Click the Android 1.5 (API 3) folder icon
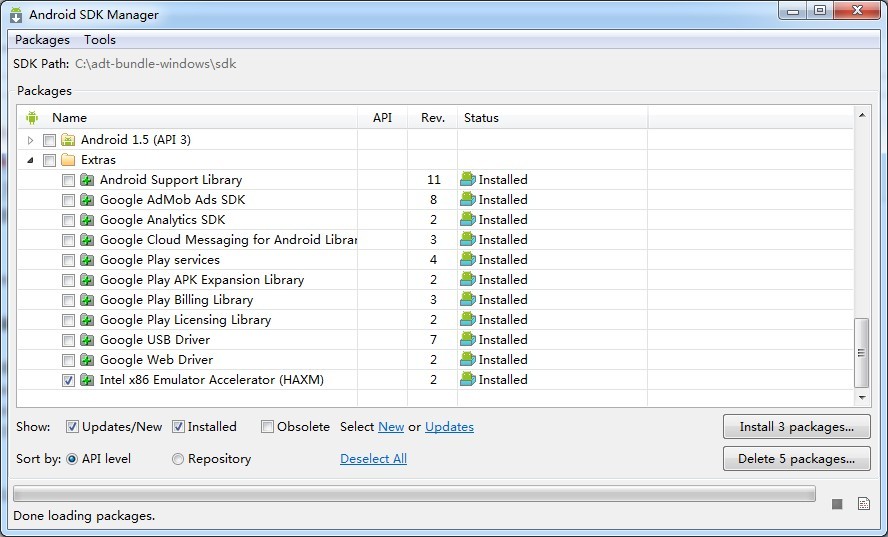888x537 pixels. tap(68, 140)
